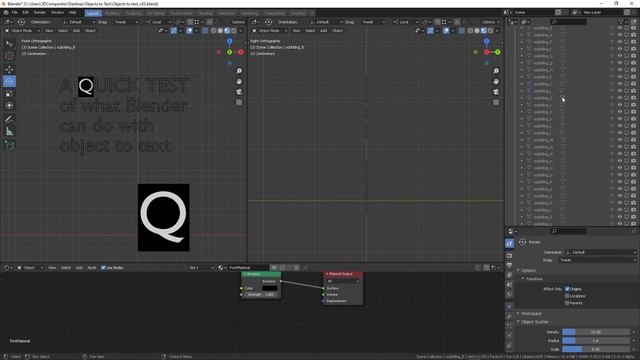Click green Y axis on right viewport gizmo
This screenshot has width=640, height=360.
click(498, 52)
